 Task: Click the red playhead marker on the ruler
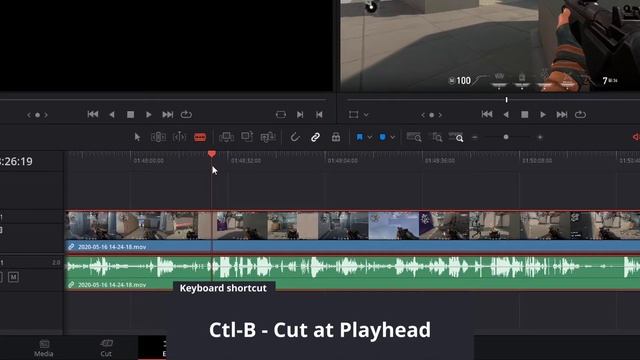pyautogui.click(x=211, y=154)
